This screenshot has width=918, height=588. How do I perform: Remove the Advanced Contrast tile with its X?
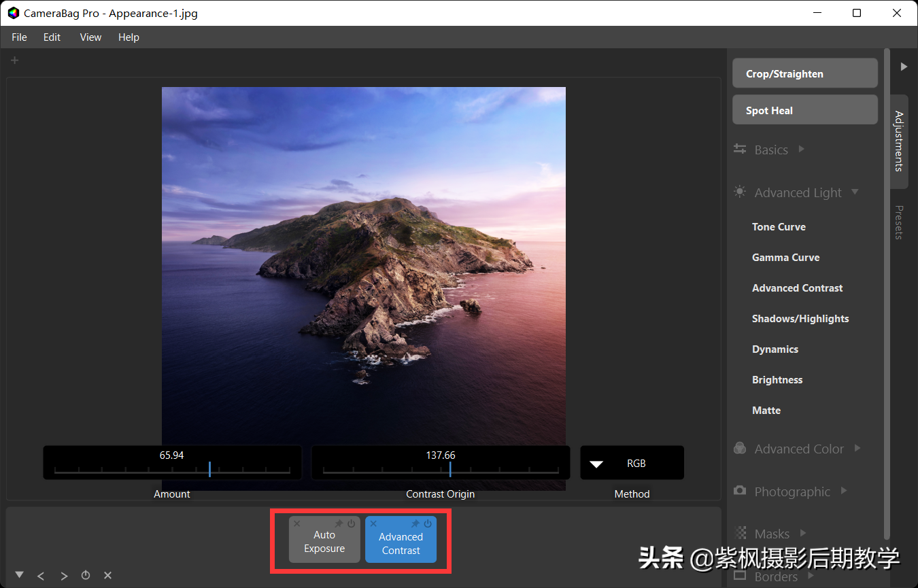[x=373, y=523]
